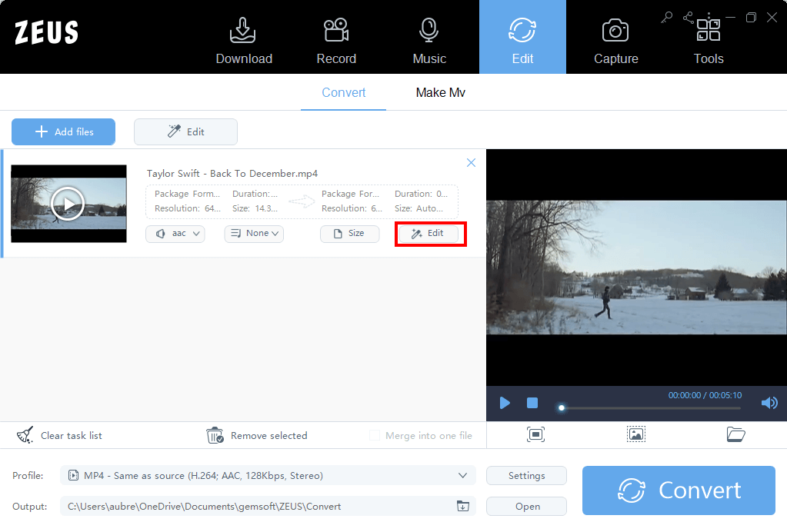Click the source Size: 14.3... text
This screenshot has width=787, height=532.
(x=255, y=208)
